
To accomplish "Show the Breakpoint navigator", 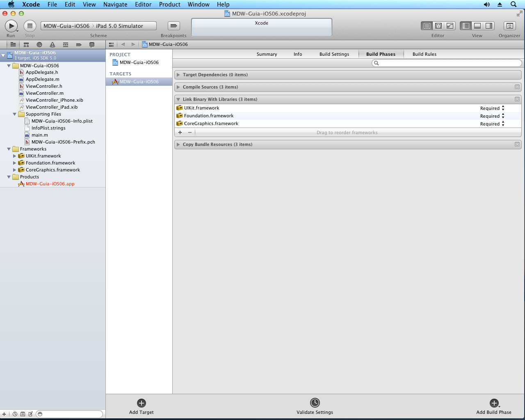I will (79, 44).
